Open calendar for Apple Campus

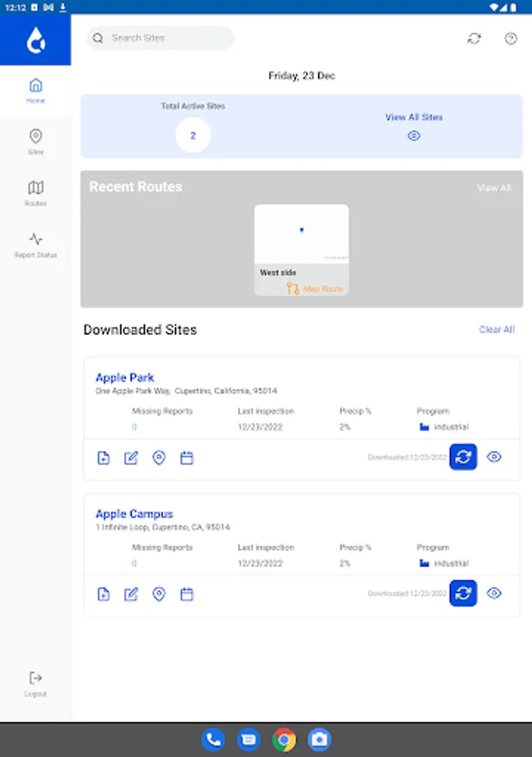click(x=187, y=594)
